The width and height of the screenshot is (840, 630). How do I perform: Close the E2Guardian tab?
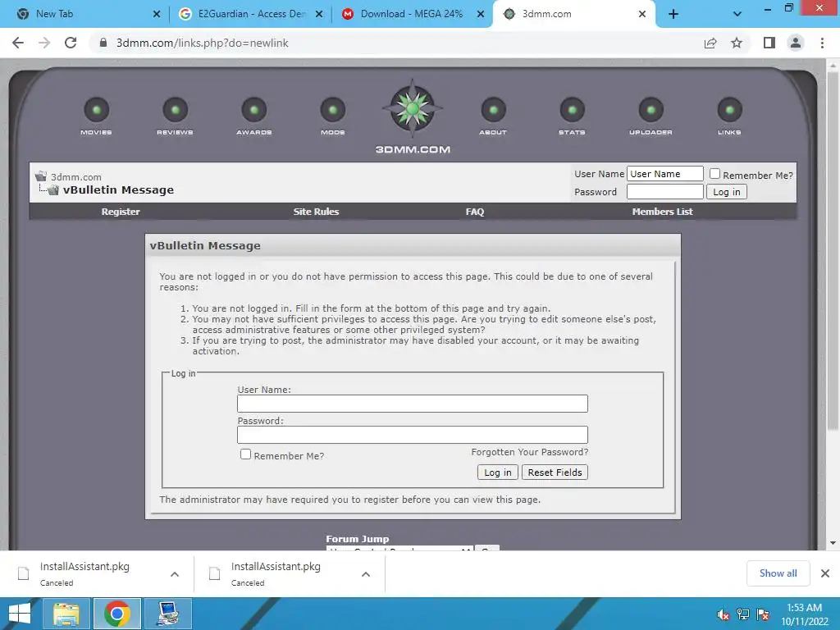[x=319, y=14]
